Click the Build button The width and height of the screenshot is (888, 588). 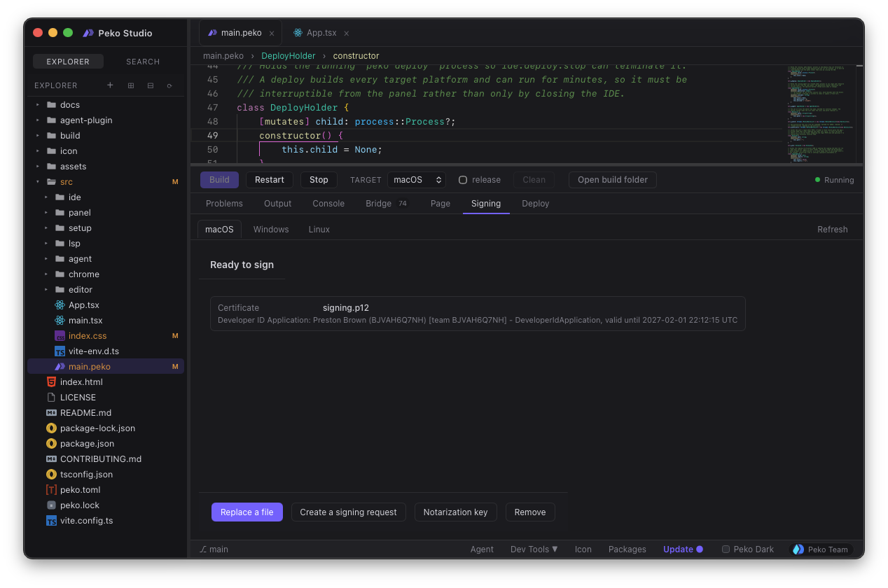(219, 180)
